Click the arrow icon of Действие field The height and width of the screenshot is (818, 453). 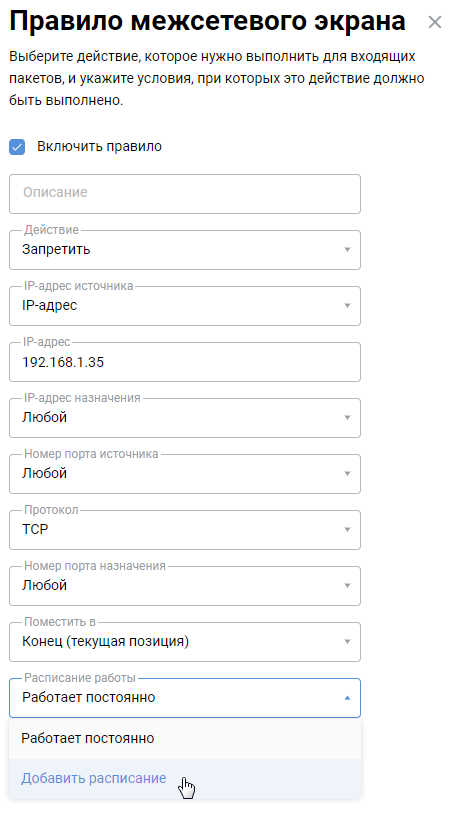[x=347, y=250]
